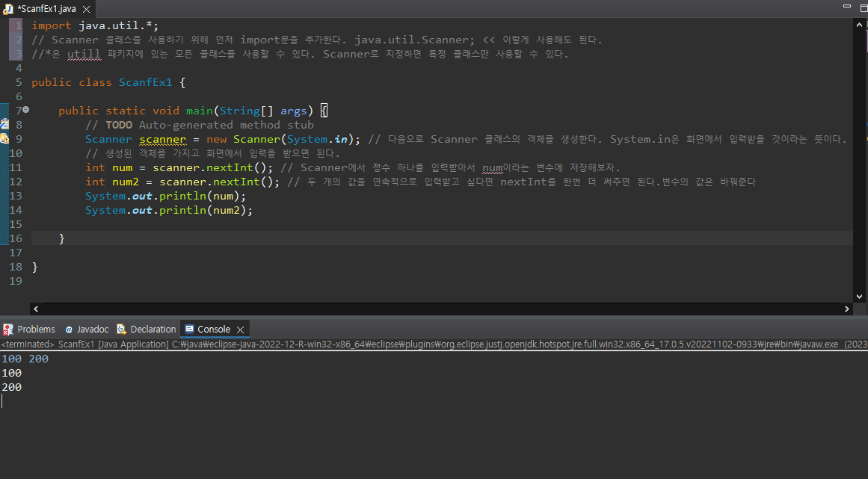Click the Javadoc @ icon
This screenshot has width=868, height=479.
(69, 329)
